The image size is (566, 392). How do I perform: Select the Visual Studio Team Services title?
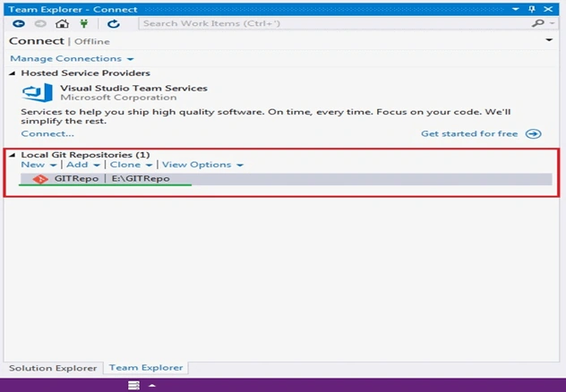133,88
